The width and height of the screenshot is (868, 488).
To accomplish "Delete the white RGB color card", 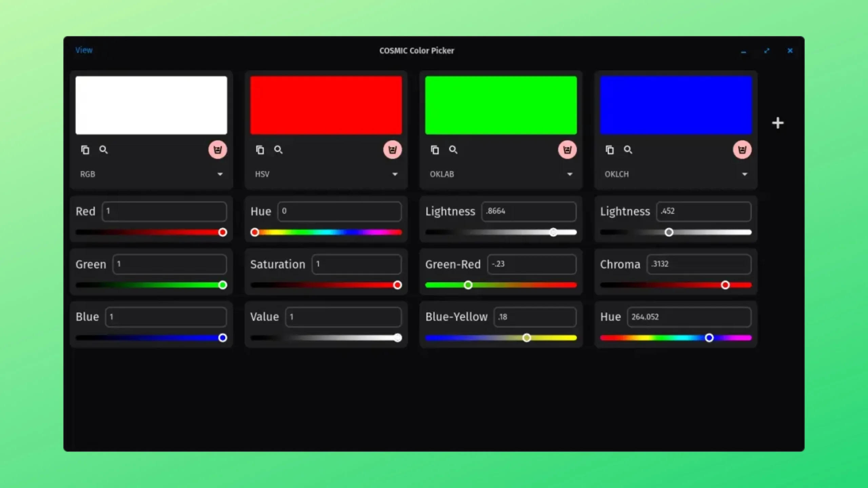I will point(218,150).
